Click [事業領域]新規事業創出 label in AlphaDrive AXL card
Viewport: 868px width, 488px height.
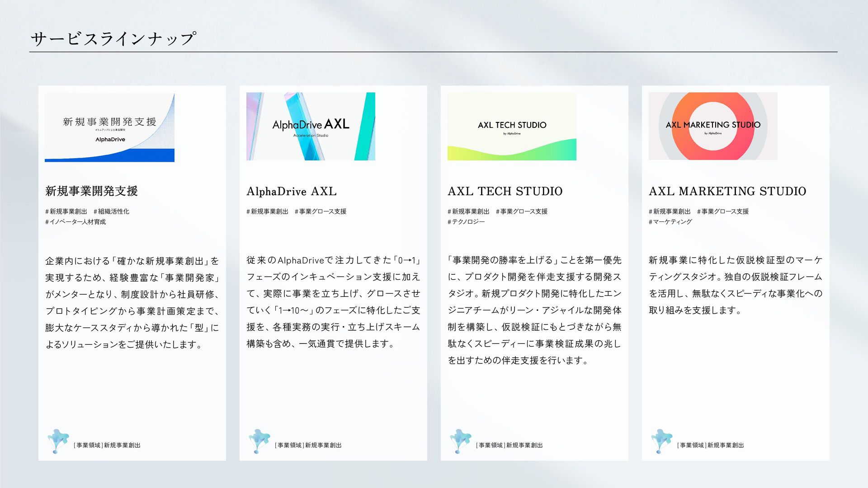pyautogui.click(x=308, y=446)
